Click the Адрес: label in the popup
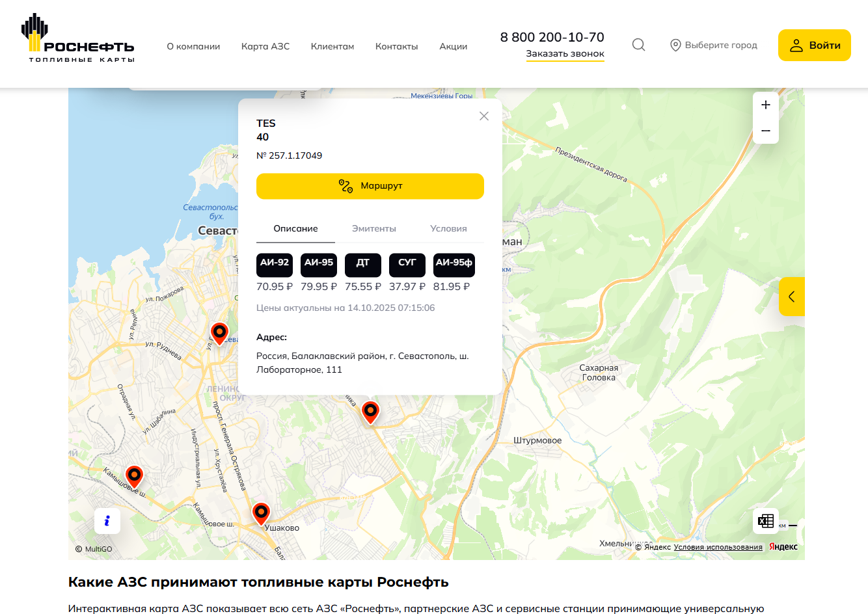This screenshot has height=614, width=868. (271, 337)
